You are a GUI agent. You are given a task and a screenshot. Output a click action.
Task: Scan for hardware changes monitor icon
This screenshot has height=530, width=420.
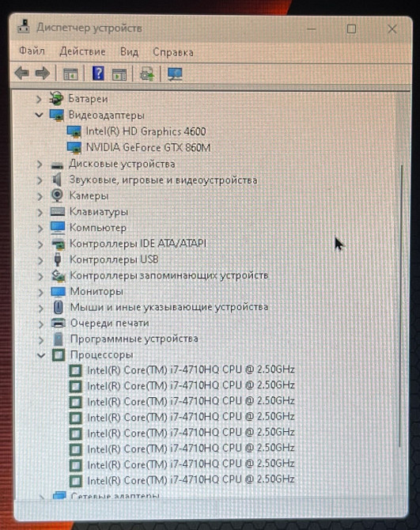click(175, 74)
